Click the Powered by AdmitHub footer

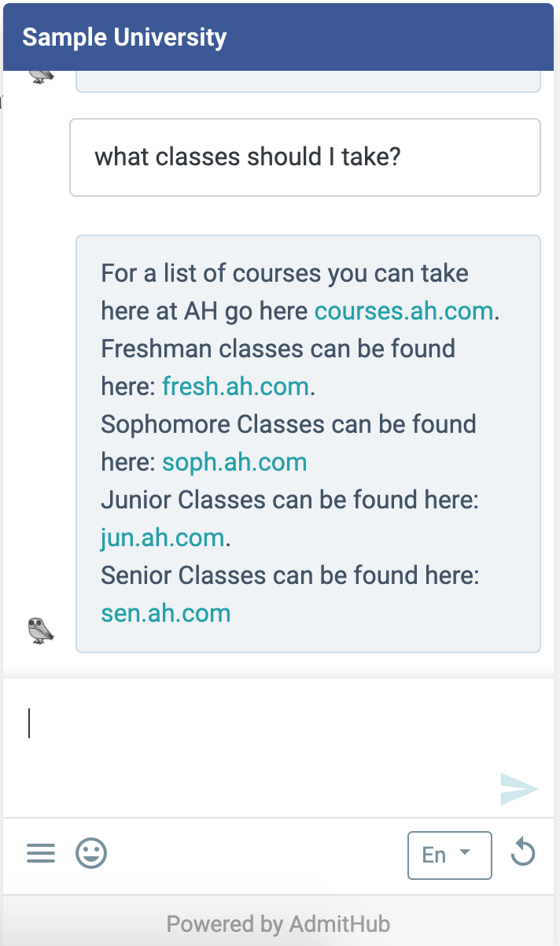278,923
